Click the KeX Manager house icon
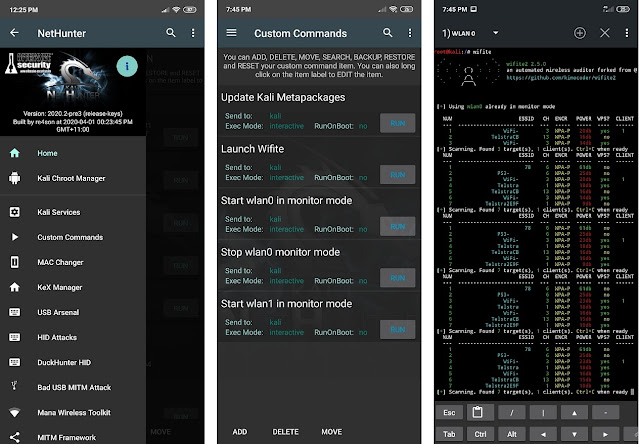The image size is (639, 444). (15, 287)
